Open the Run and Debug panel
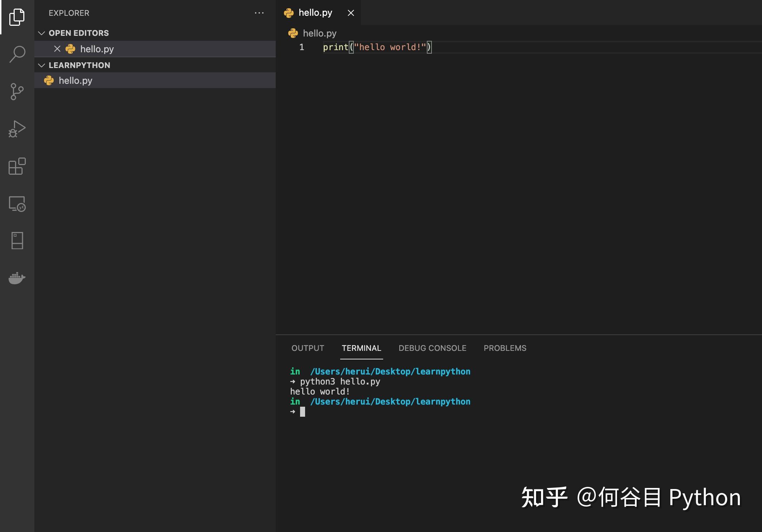Image resolution: width=762 pixels, height=532 pixels. 17,130
